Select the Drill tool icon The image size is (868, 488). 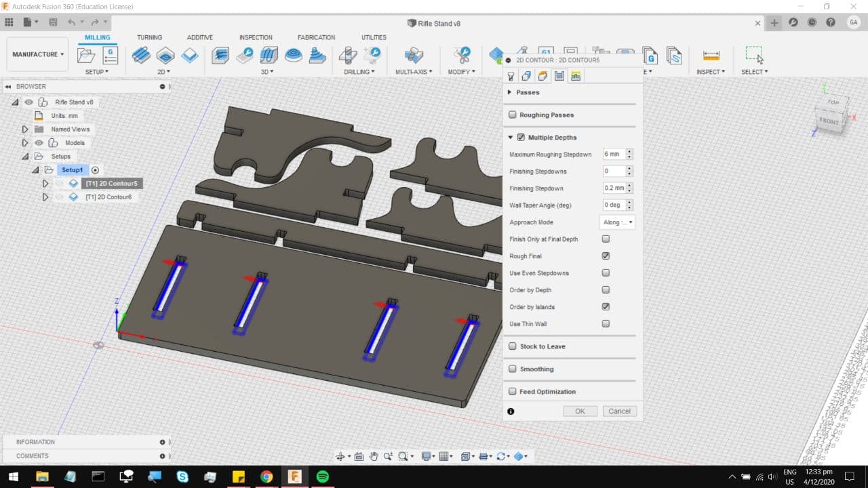(x=348, y=56)
